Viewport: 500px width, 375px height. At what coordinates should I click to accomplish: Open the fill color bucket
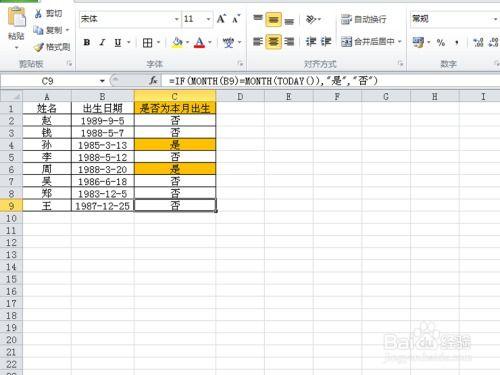click(x=177, y=42)
